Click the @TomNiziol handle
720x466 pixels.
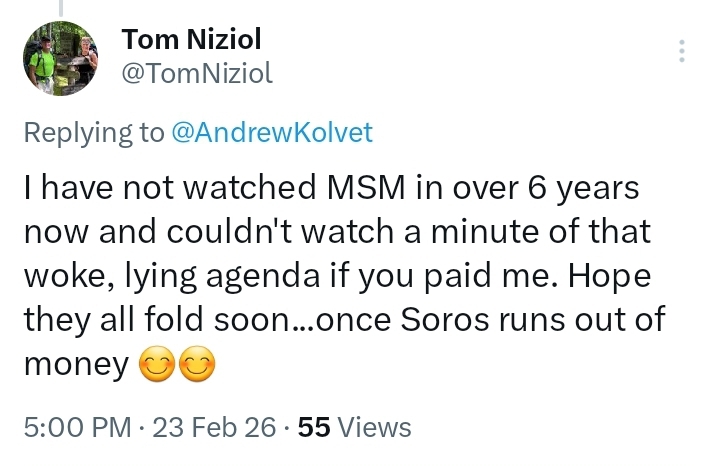[196, 72]
